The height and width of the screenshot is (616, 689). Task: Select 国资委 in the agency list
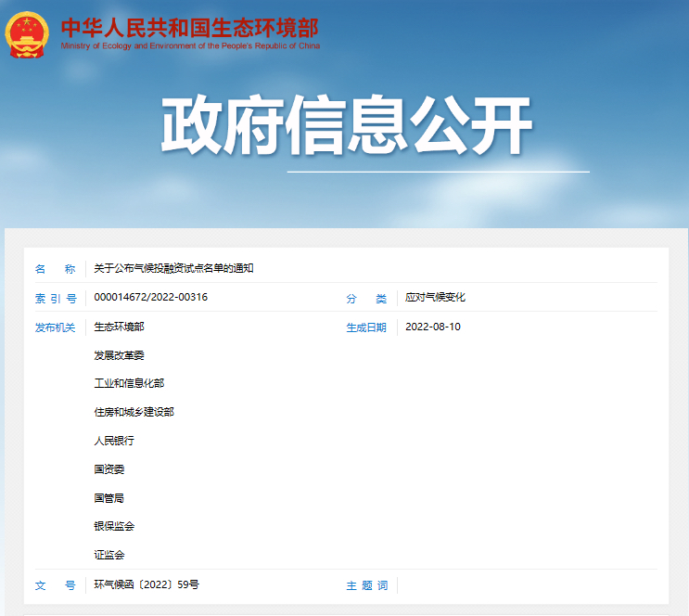(x=108, y=469)
